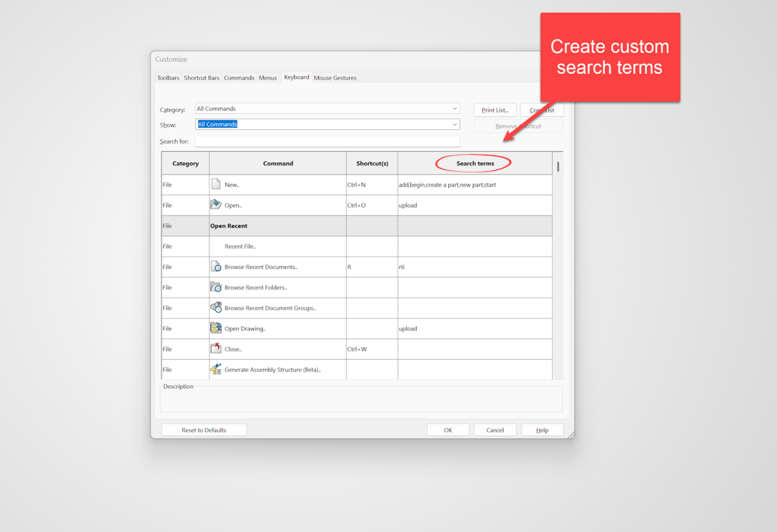Select the Ctrl+O shortcut cell

pos(372,205)
